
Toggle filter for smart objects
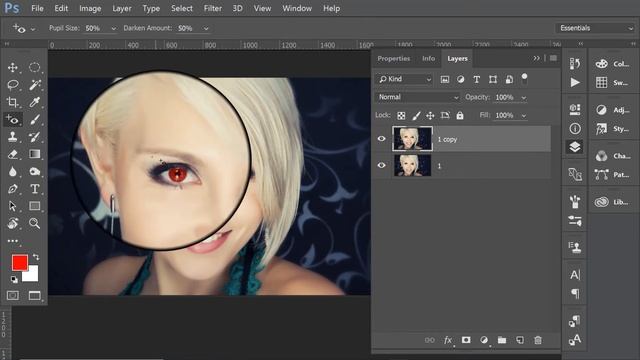click(509, 80)
